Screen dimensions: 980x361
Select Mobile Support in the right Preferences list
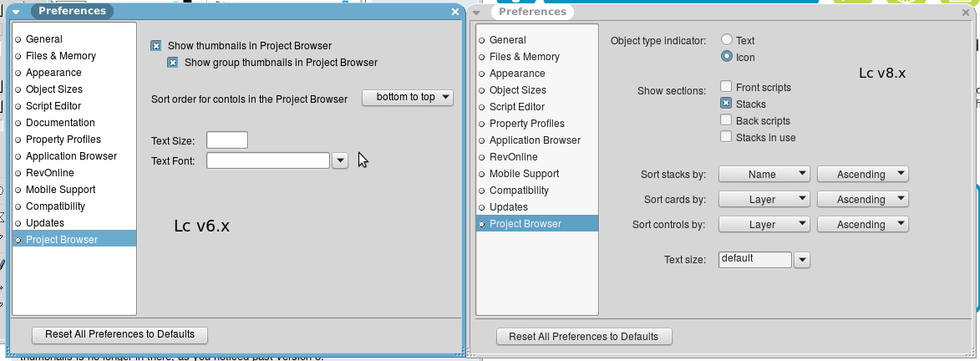524,174
